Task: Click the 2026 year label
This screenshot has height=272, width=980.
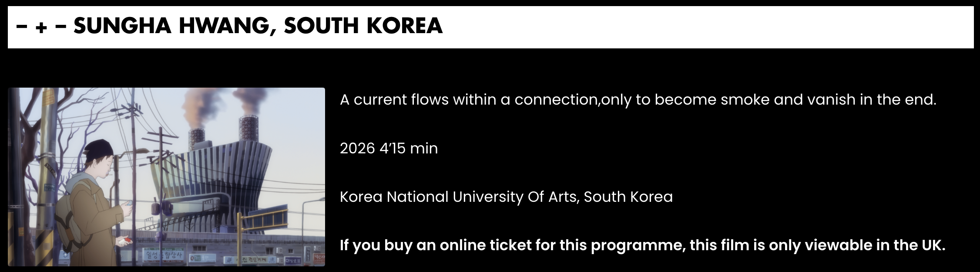Action: coord(357,148)
